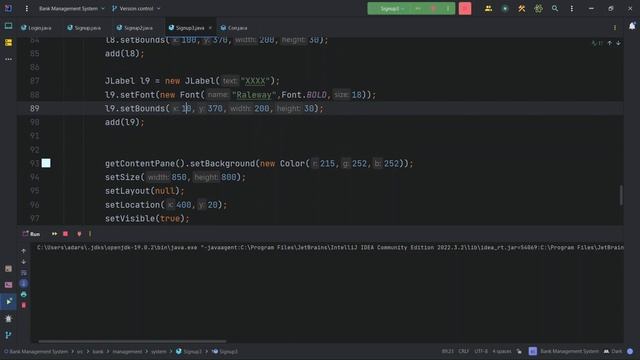Open the inspections widget in editor corner
The image size is (640, 360).
pos(597,43)
